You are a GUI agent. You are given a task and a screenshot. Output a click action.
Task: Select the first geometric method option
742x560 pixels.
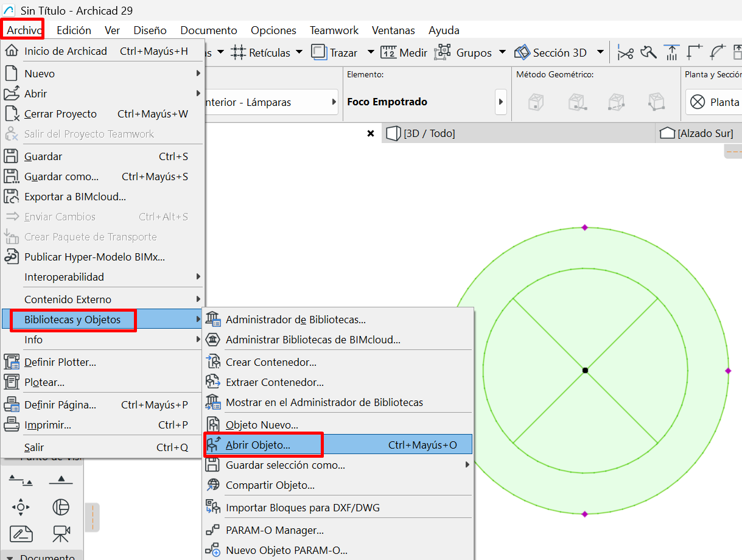click(x=536, y=102)
